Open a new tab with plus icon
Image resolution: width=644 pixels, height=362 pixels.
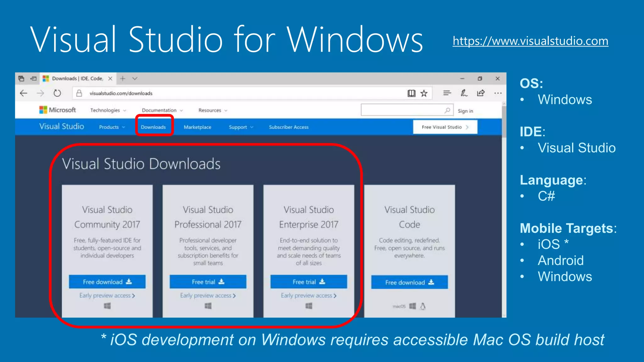click(123, 79)
